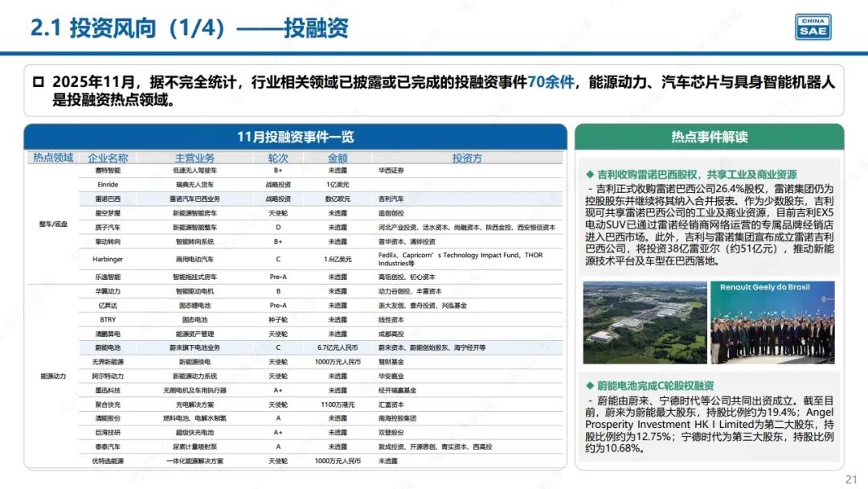Screen dimensions: 868x489
Task: Click the 1100万港元 amount cell
Action: [x=338, y=405]
